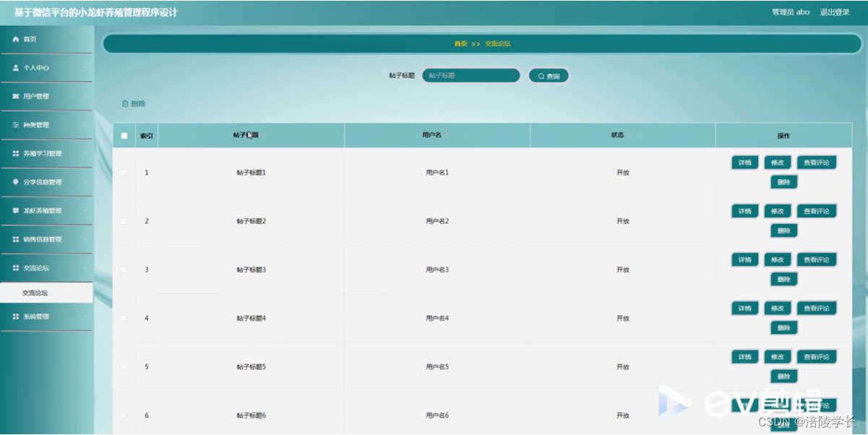Click the person icon for 个人中心
Screen dimensions: 868x435
point(16,67)
